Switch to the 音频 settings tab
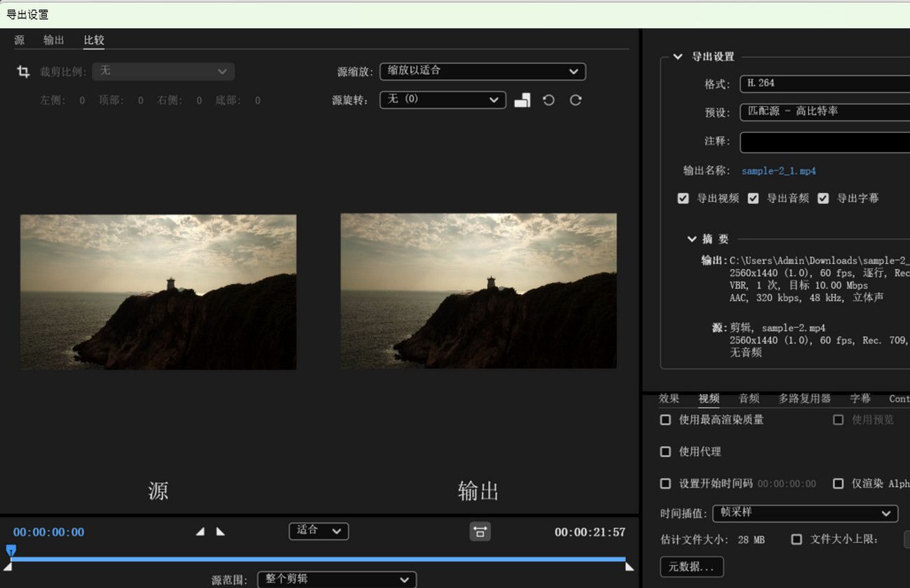 748,398
